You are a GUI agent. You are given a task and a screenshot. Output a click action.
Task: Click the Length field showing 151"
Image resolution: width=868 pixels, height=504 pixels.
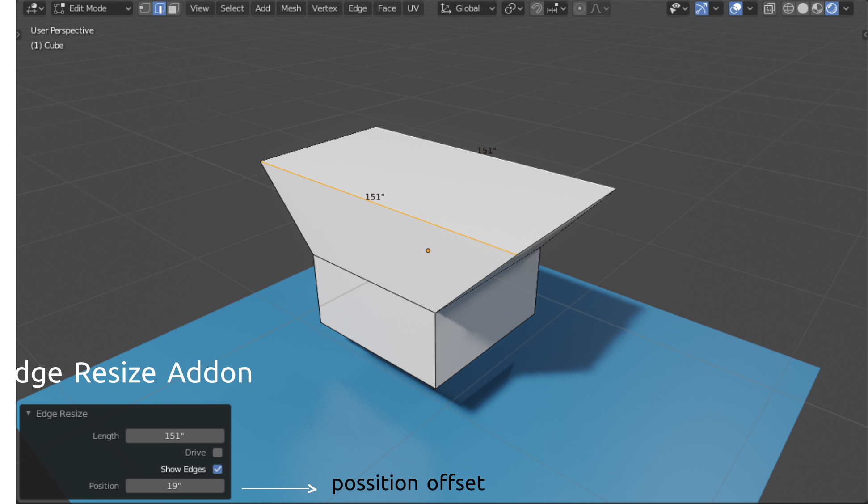click(x=175, y=436)
